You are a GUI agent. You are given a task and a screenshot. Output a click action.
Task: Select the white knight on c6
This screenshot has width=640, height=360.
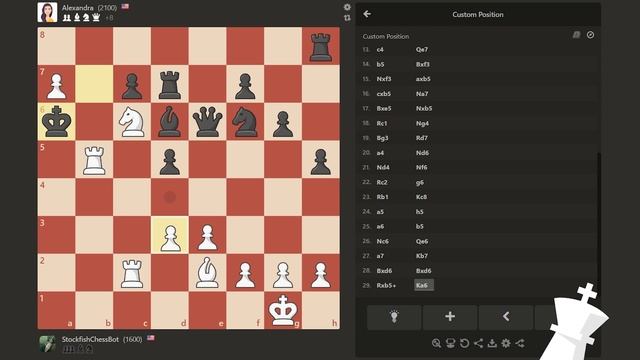click(132, 121)
